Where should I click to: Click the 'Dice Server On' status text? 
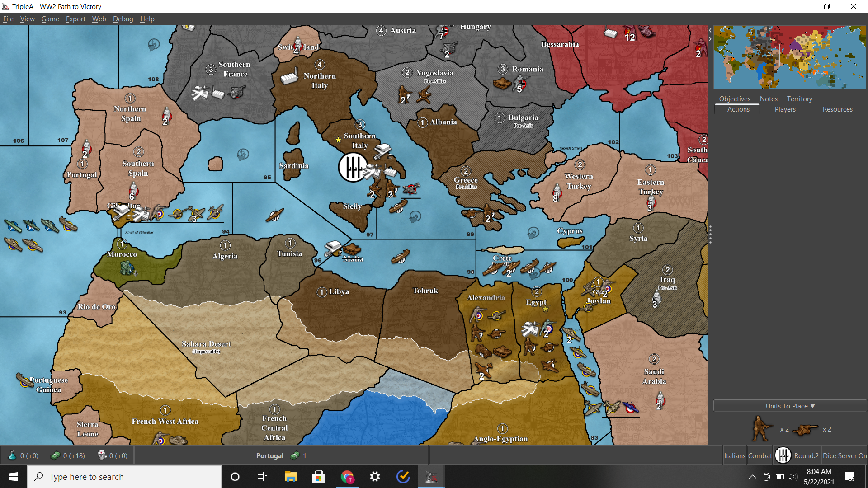click(844, 455)
